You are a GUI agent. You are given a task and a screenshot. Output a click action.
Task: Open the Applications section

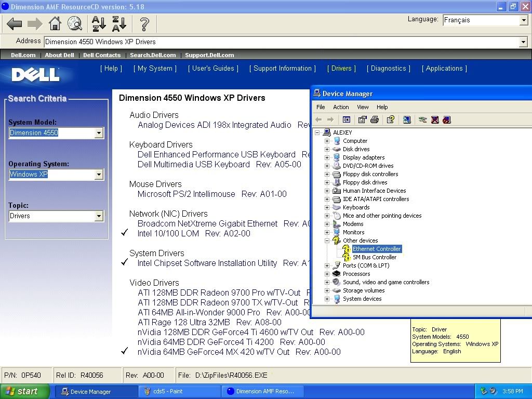click(444, 69)
